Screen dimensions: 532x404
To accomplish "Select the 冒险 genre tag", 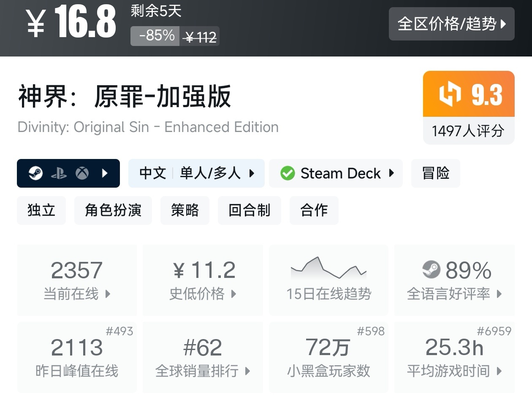I will [x=435, y=173].
